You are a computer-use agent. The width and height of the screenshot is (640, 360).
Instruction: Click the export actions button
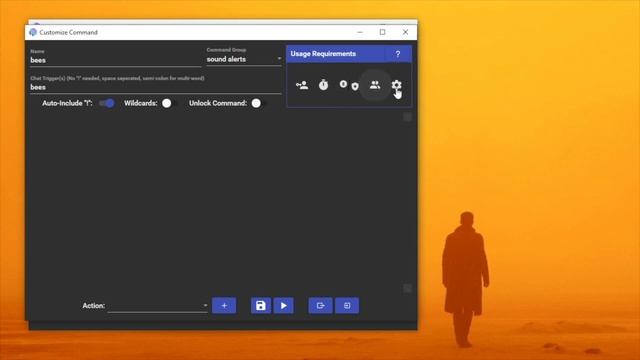(320, 305)
